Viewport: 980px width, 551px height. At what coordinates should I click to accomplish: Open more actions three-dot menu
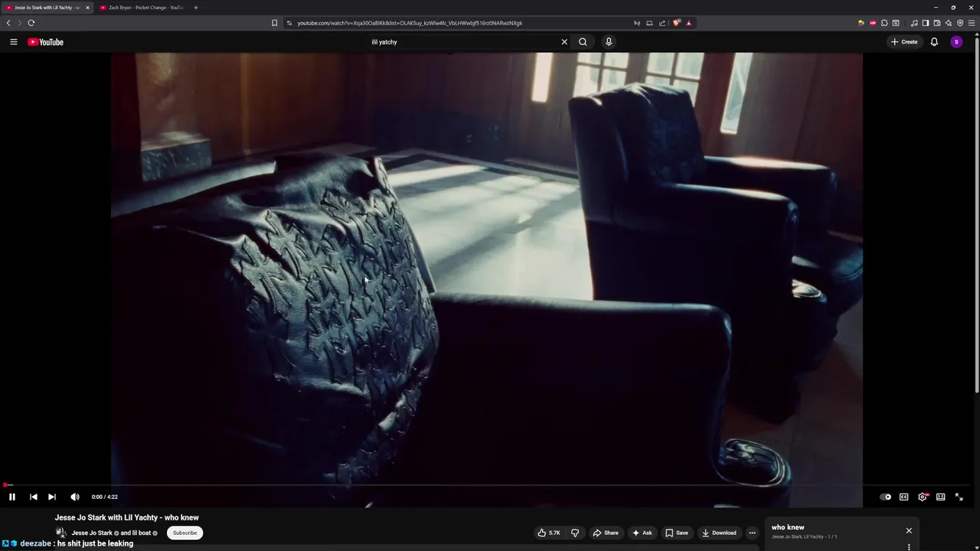752,533
